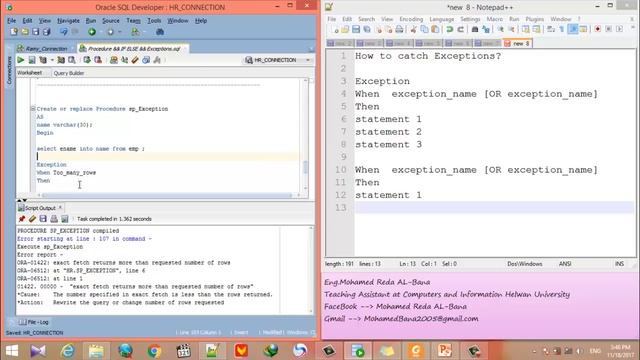
Task: Toggle INS insert mode in Notepad++ status bar
Action: point(619,264)
